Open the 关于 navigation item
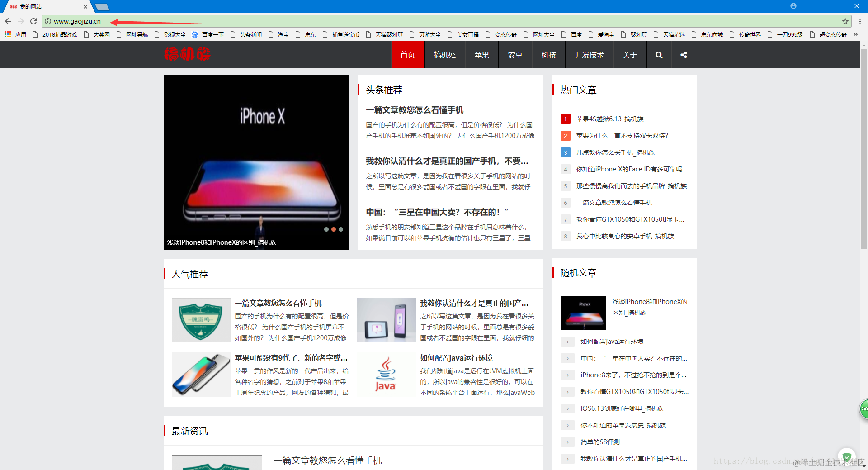This screenshot has width=868, height=470. (630, 55)
